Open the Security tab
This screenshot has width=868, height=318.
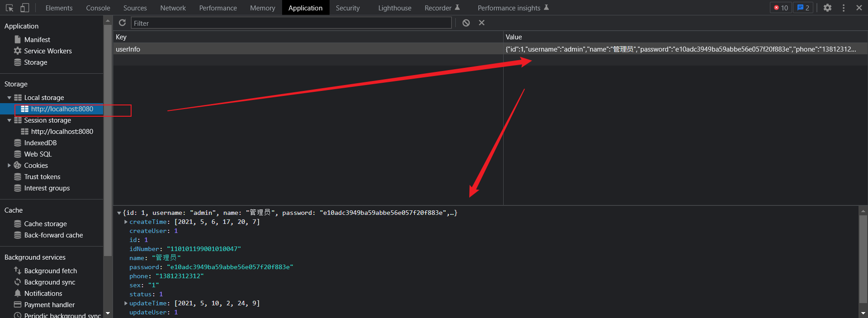(348, 8)
